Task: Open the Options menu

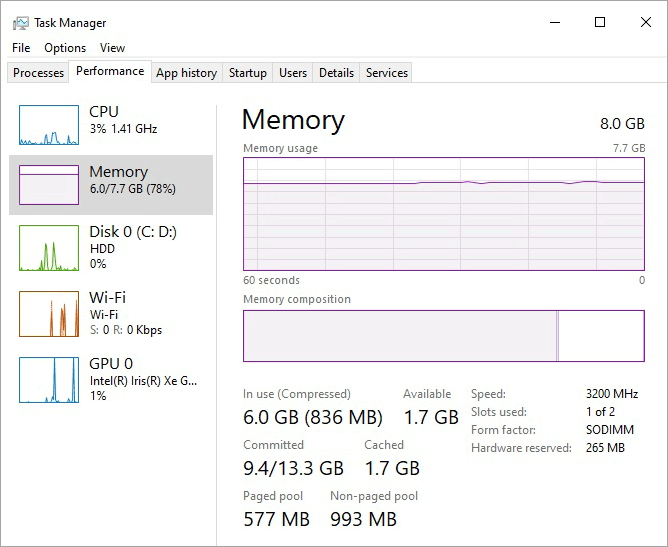Action: tap(65, 48)
